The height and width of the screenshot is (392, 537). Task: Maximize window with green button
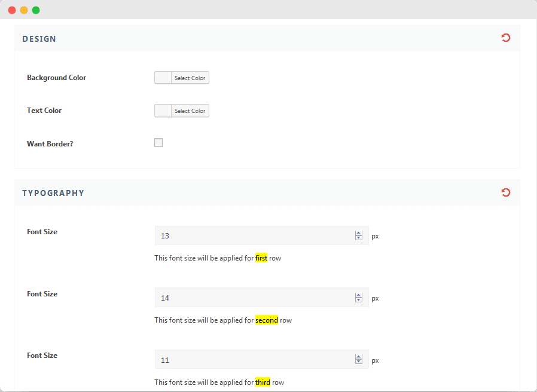pos(36,10)
